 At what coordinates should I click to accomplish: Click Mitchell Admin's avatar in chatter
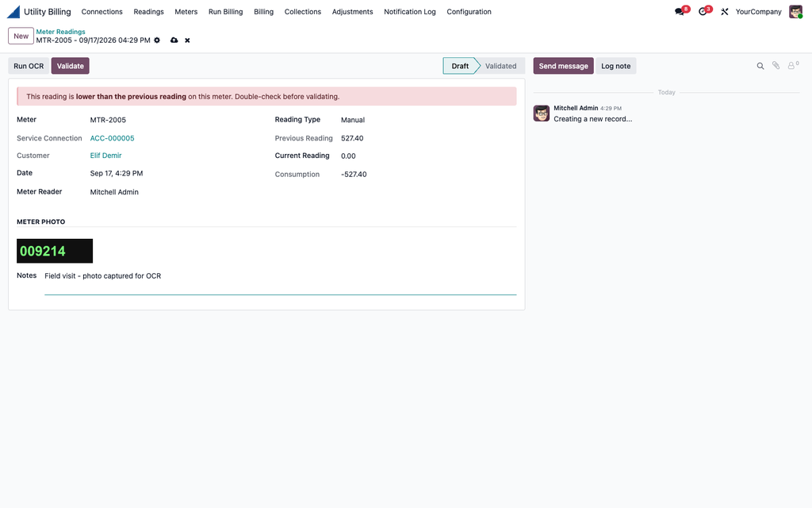point(541,113)
